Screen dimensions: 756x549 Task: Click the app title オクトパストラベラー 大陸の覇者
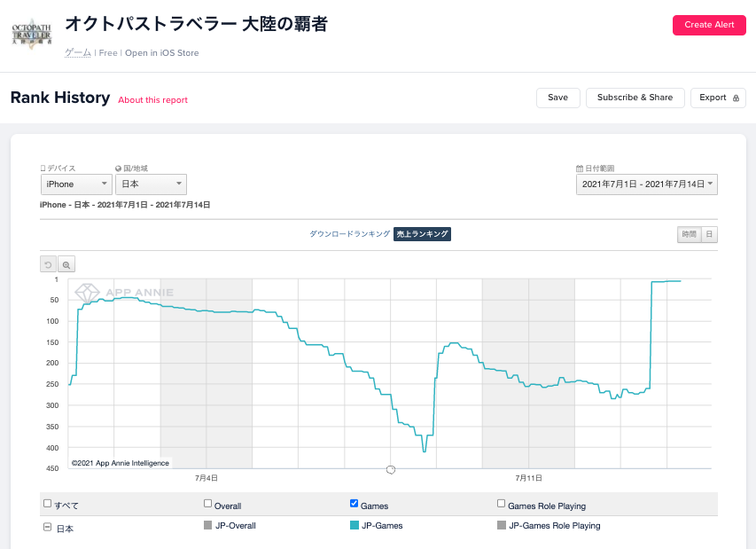(196, 24)
